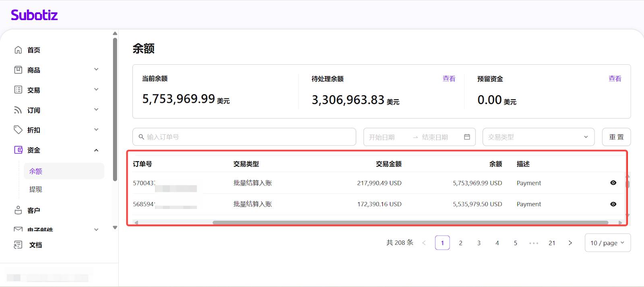
Task: Click the 折扣 discount tag icon
Action: click(x=18, y=130)
